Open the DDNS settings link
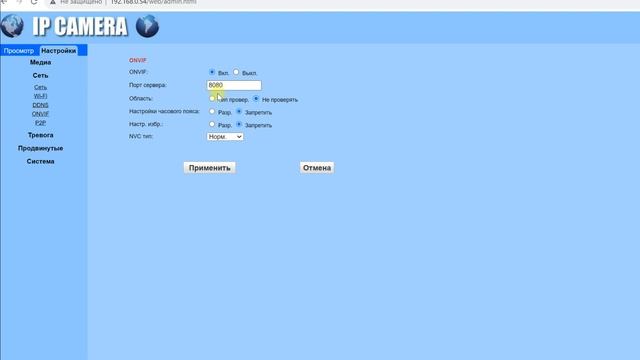640x360 pixels. pyautogui.click(x=40, y=105)
